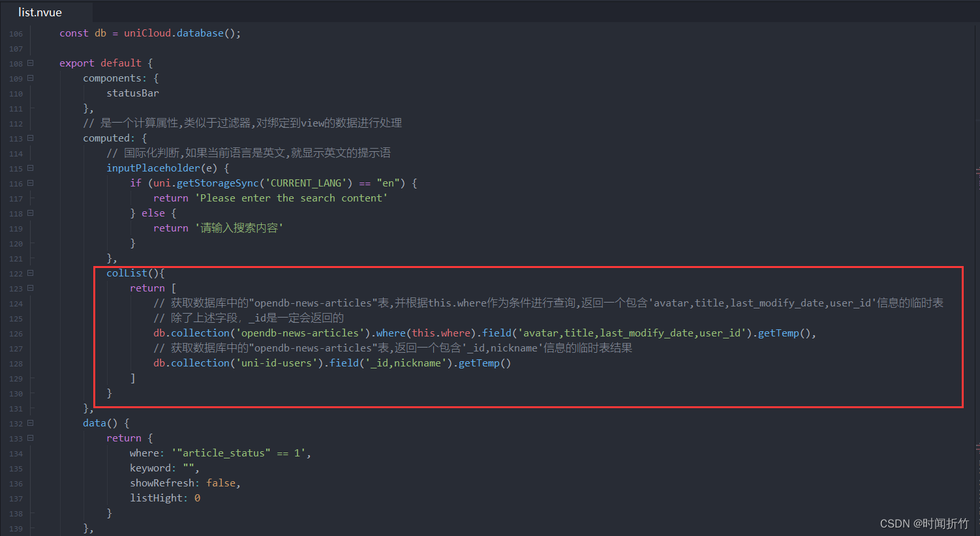Screen dimensions: 980x536
Task: Fold the return object at line 133
Action: coord(30,438)
